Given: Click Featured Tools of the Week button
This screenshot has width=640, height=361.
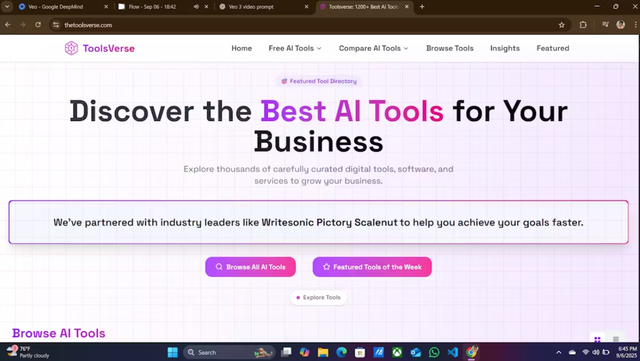Looking at the screenshot, I should tap(372, 267).
